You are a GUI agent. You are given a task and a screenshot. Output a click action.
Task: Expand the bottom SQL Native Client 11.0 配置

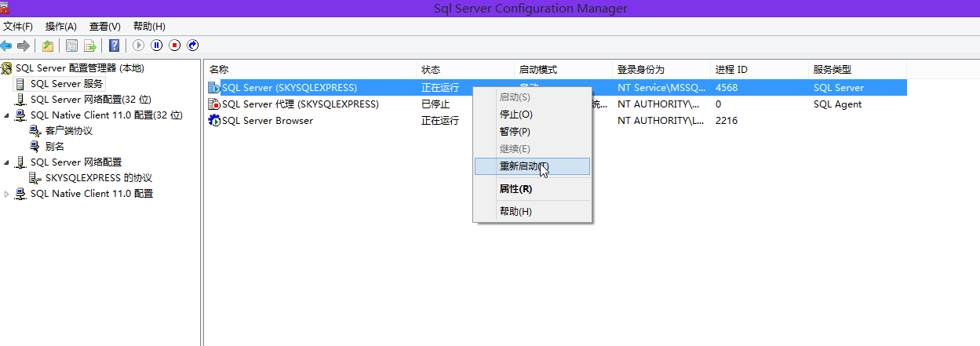tap(7, 194)
